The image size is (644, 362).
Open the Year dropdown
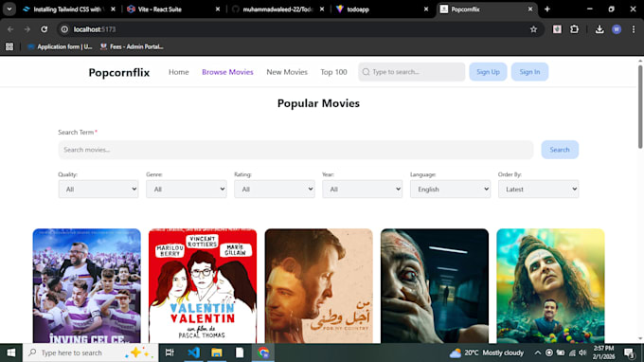coord(362,189)
